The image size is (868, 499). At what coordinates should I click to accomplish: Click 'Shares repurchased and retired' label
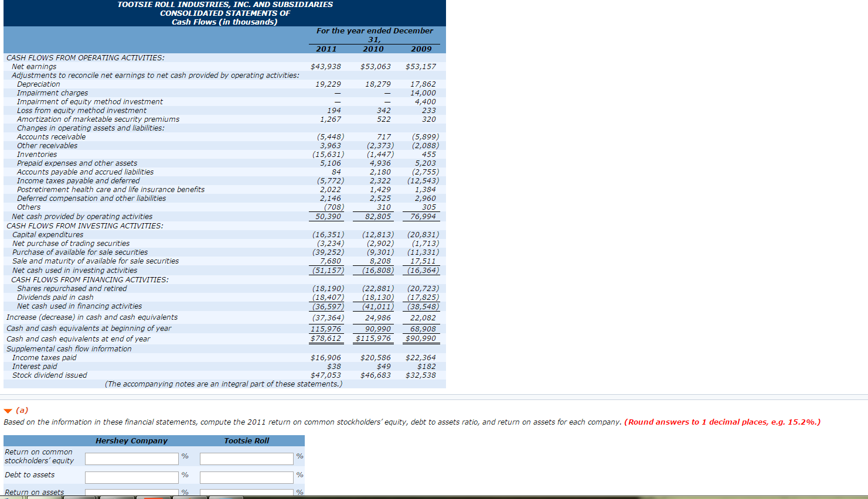(72, 288)
